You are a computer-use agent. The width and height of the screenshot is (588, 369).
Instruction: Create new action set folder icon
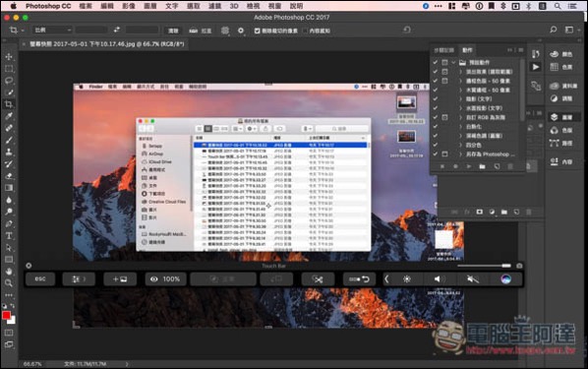tap(482, 166)
